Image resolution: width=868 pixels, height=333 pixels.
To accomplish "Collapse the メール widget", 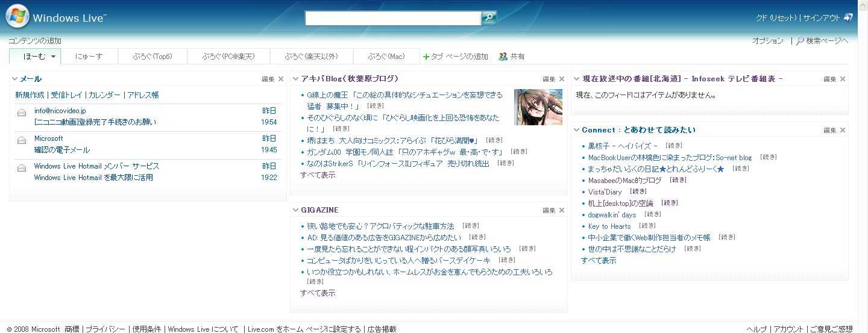I will 14,79.
